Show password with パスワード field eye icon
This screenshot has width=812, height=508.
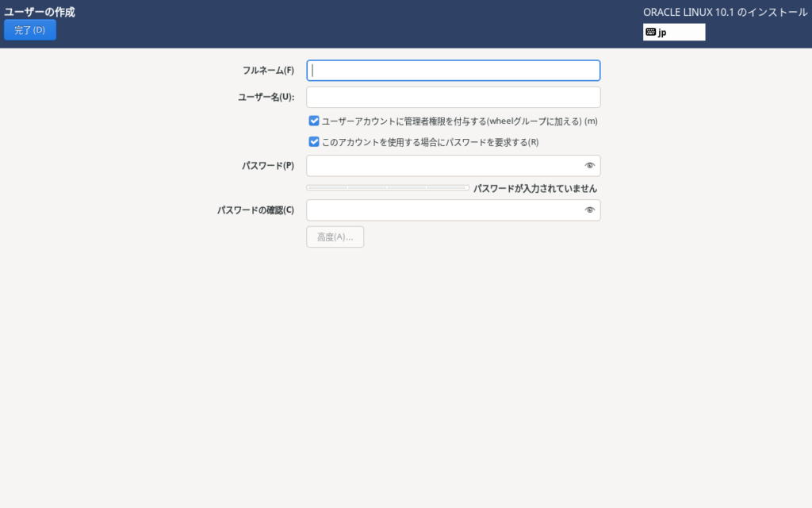(x=589, y=166)
